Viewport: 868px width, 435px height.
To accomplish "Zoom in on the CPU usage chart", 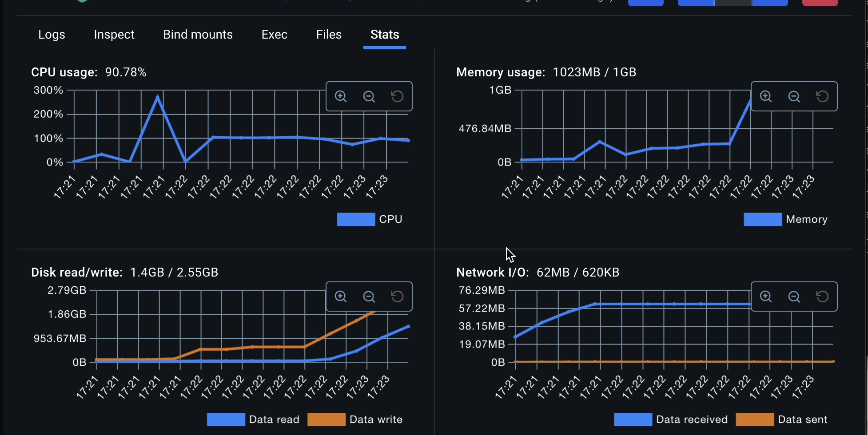I will (x=340, y=96).
